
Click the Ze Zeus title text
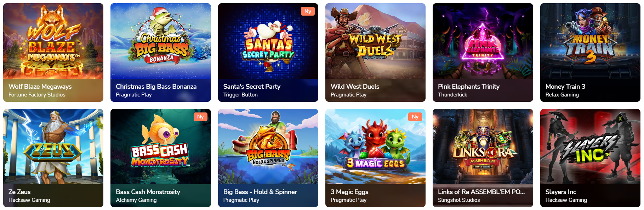click(x=19, y=192)
